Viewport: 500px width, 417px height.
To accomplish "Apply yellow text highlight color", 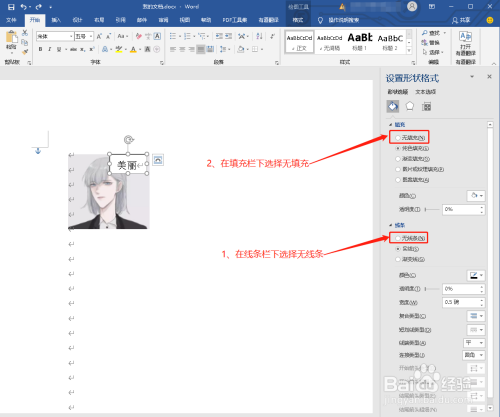I will 119,49.
